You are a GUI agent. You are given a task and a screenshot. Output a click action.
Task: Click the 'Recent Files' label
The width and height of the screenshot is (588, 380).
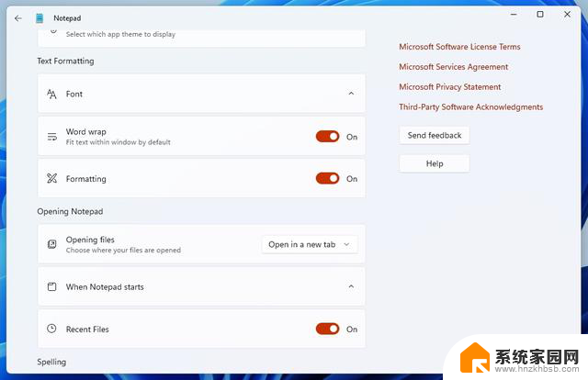(x=87, y=329)
